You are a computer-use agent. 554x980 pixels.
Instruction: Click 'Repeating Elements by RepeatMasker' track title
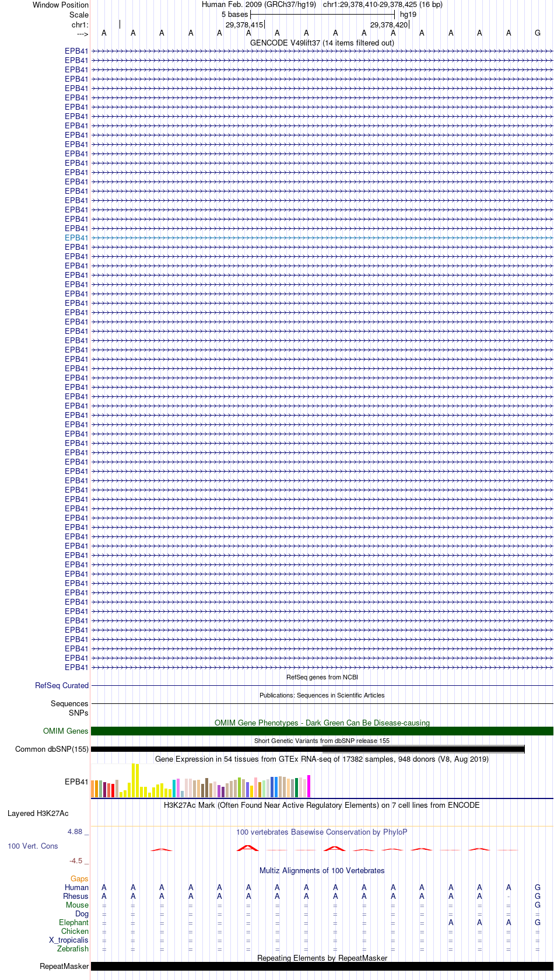click(x=322, y=958)
